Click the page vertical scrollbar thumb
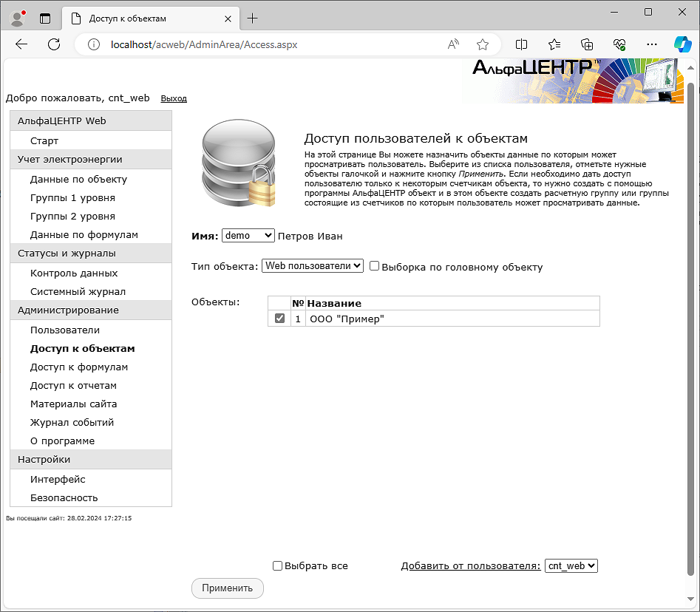Screen dimensions: 700x612 click(x=690, y=328)
